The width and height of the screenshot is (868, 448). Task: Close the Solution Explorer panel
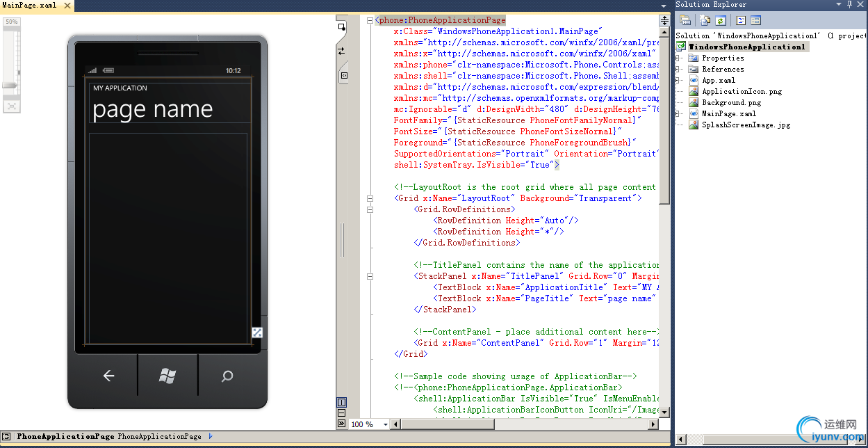point(860,4)
